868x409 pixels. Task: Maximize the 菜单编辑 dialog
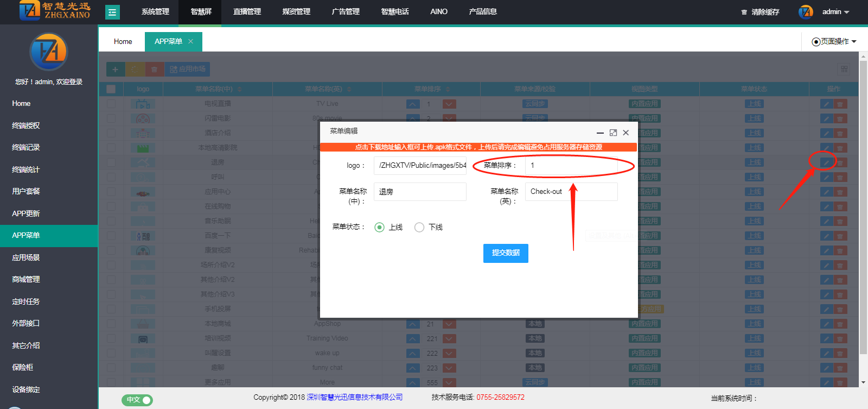point(613,133)
